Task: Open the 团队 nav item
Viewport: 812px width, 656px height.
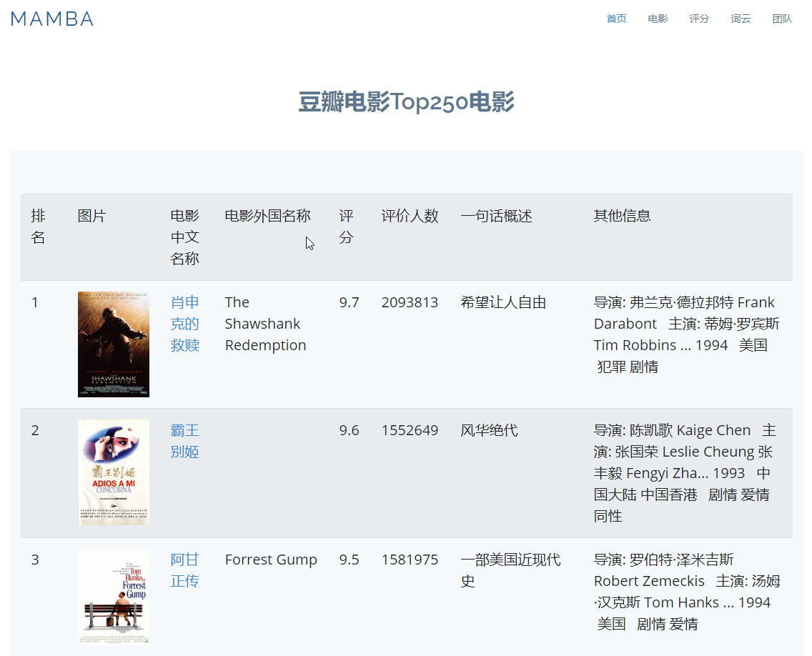Action: tap(782, 19)
